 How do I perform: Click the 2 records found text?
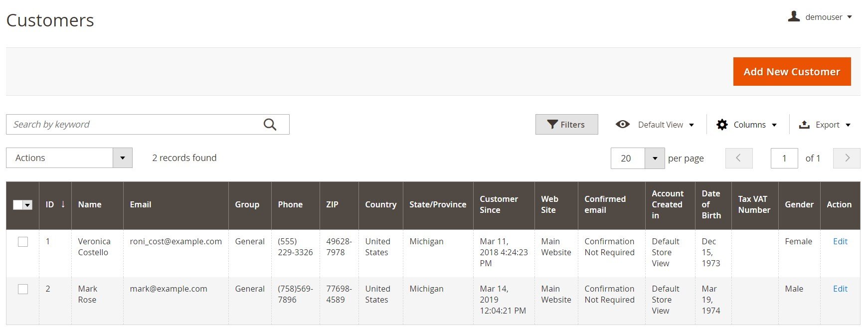[184, 158]
